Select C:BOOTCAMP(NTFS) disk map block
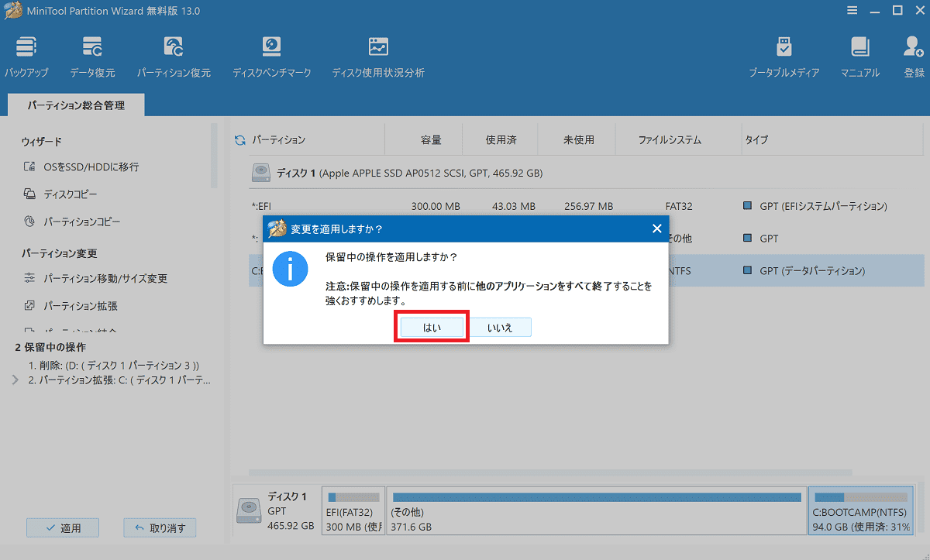930x560 pixels. [x=861, y=510]
